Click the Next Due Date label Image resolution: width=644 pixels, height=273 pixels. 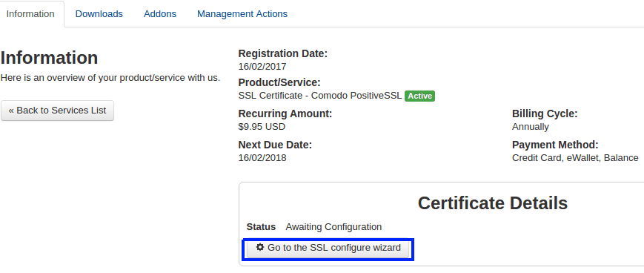click(x=275, y=145)
